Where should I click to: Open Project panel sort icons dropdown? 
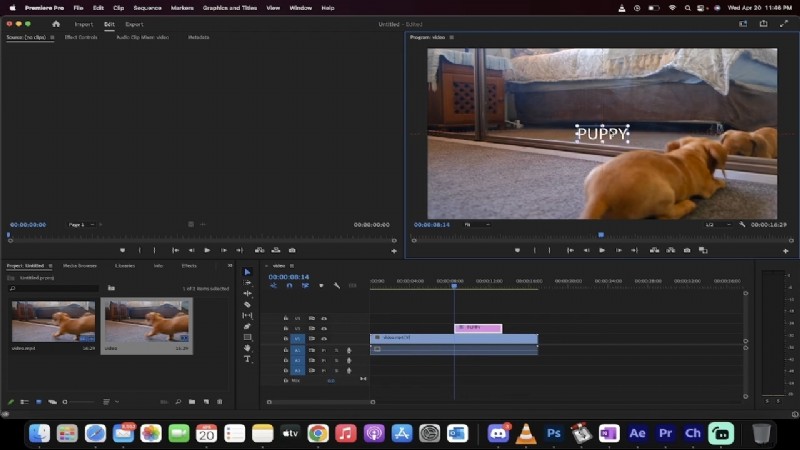[110, 402]
